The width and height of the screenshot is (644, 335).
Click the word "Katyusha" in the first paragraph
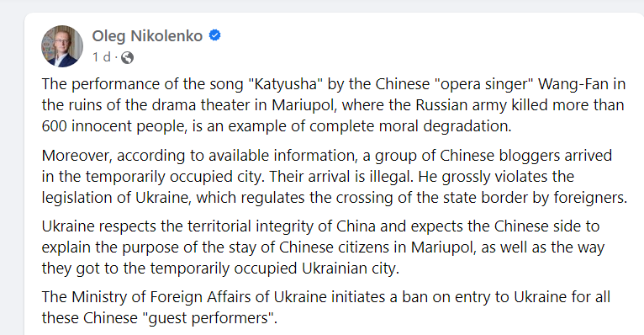click(286, 84)
